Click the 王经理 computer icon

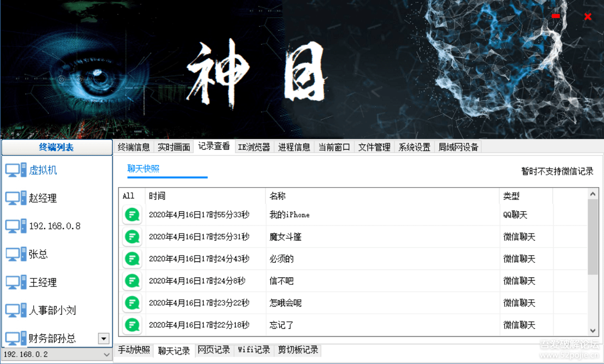(14, 282)
